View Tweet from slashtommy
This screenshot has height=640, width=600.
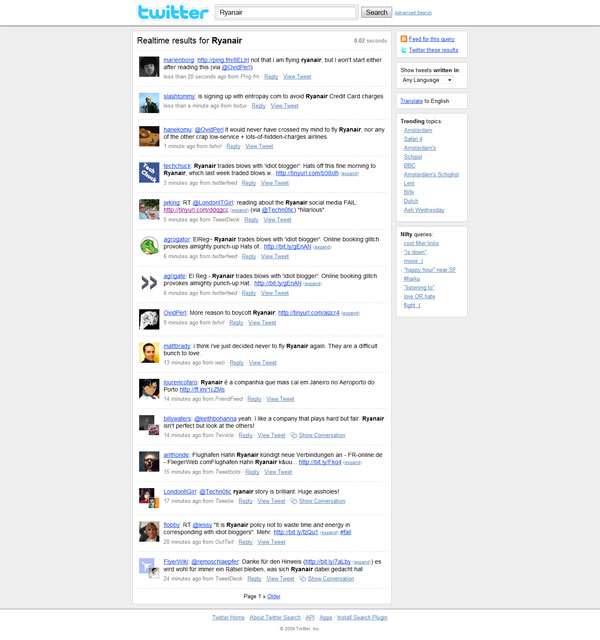[284, 106]
